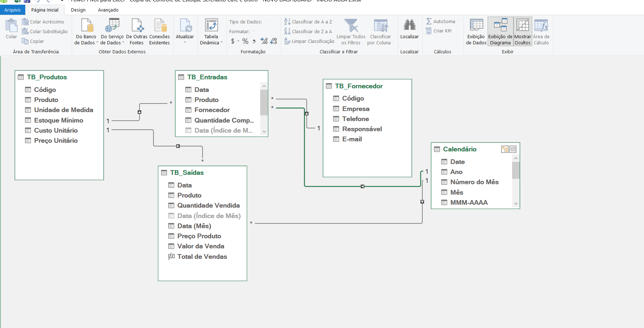Open the Arquivo tab
The width and height of the screenshot is (644, 328).
(12, 10)
